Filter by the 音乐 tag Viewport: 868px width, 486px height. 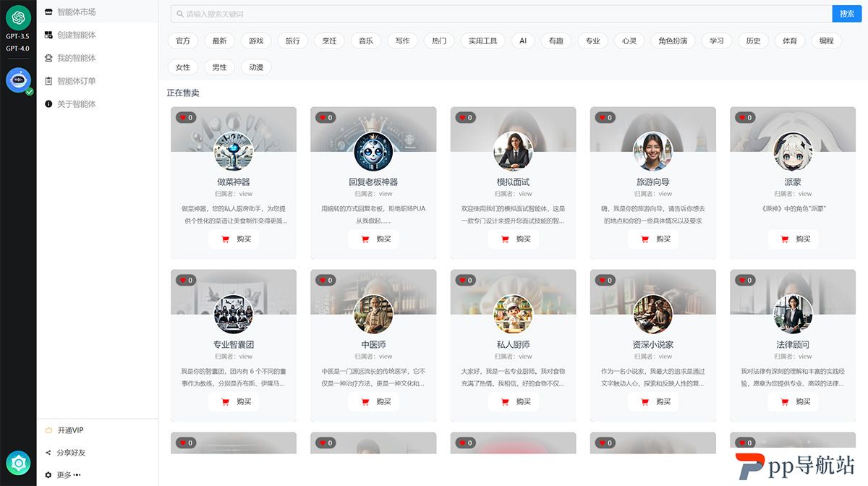366,41
